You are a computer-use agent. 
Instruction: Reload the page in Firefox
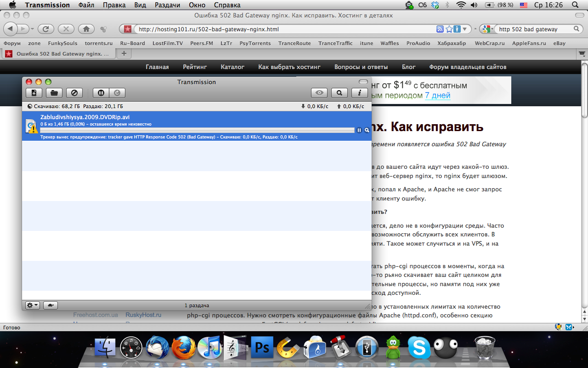click(x=45, y=29)
